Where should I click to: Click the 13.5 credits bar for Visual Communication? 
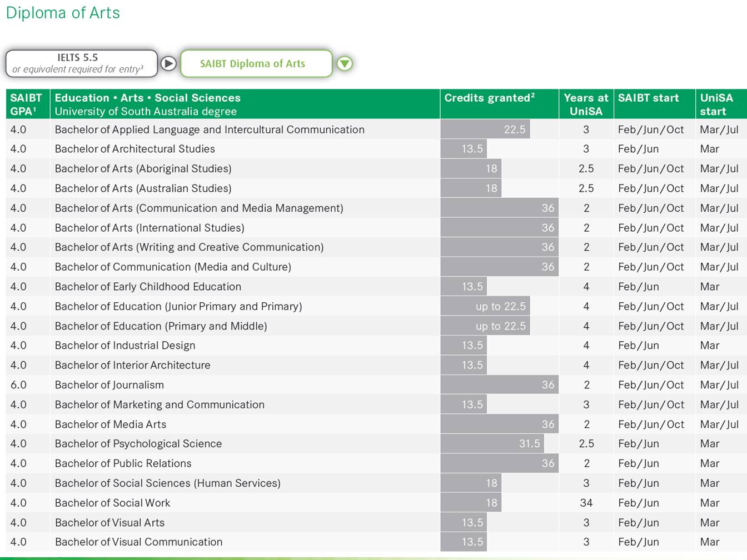[x=464, y=542]
